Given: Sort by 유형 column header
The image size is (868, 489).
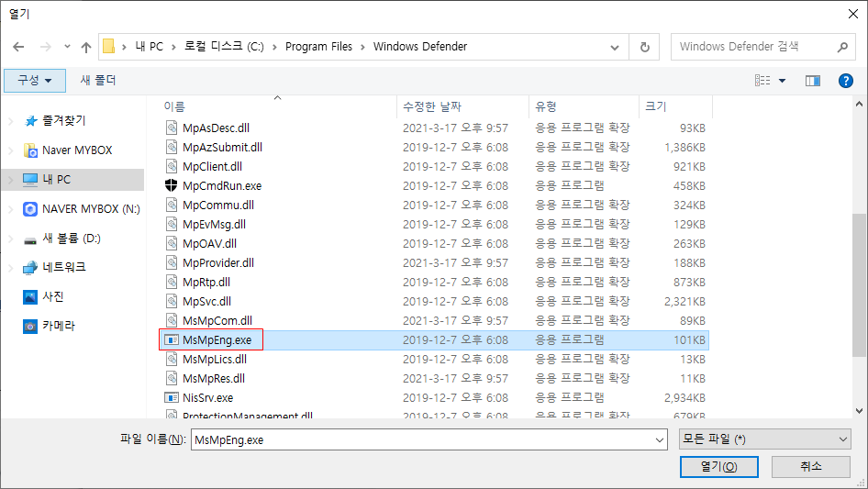Looking at the screenshot, I should [584, 106].
